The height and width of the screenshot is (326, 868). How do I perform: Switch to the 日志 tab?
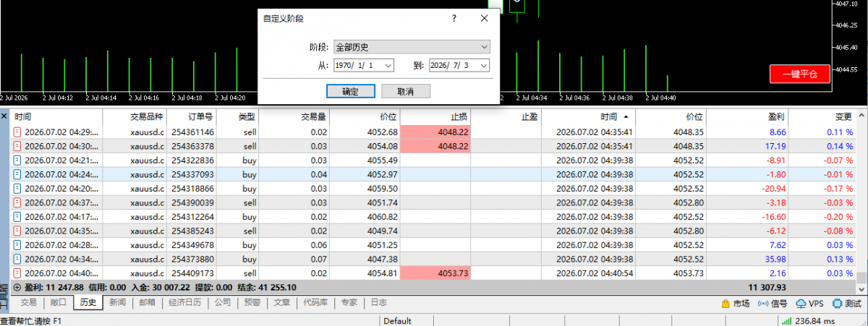pyautogui.click(x=378, y=303)
